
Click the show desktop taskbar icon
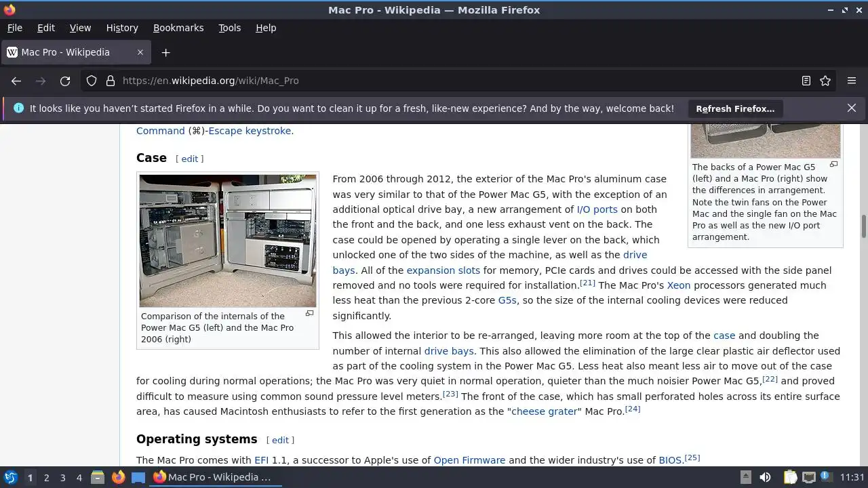138,477
